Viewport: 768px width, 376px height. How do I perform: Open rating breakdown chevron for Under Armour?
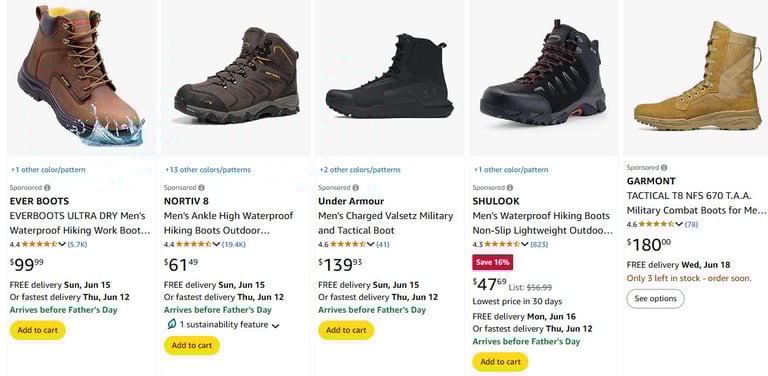[x=370, y=244]
